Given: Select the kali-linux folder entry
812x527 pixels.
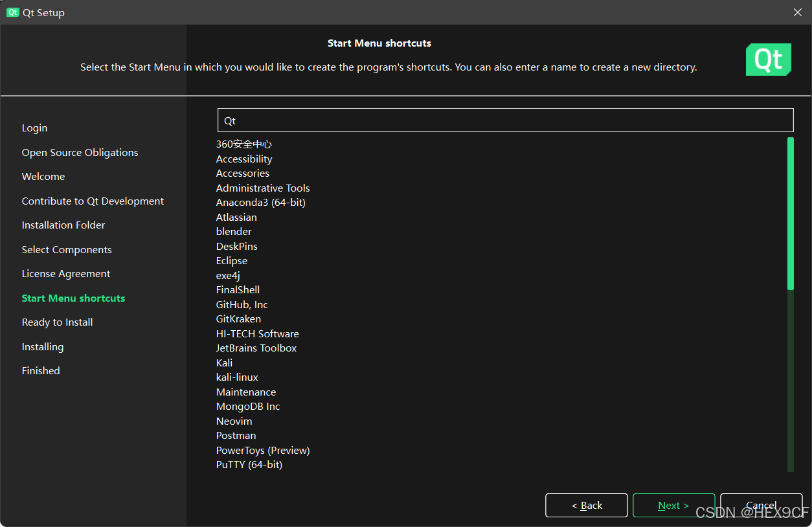Looking at the screenshot, I should click(237, 377).
